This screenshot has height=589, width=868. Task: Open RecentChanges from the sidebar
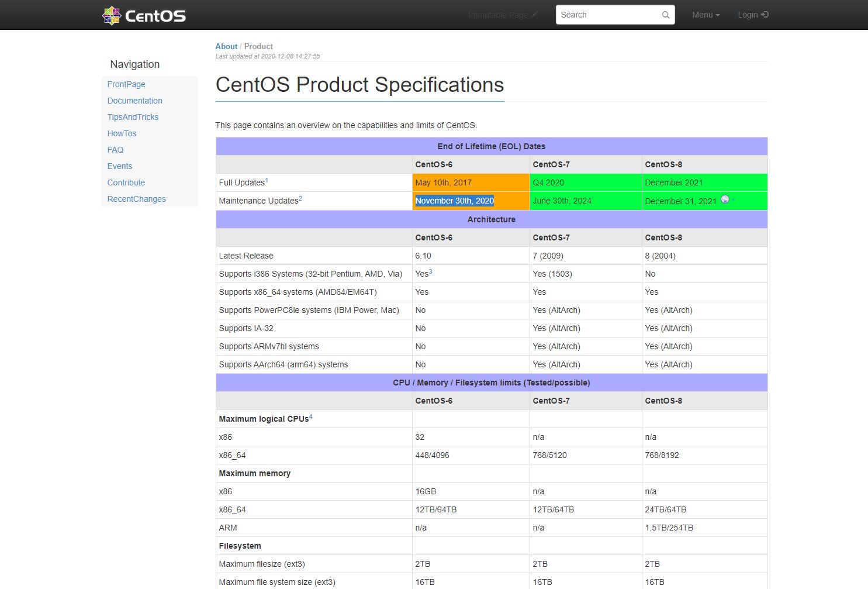tap(136, 199)
